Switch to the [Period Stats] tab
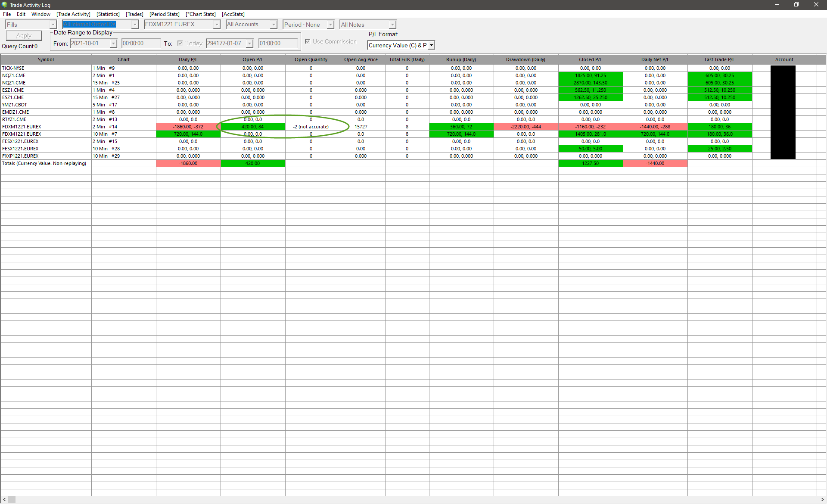Screen dimensions: 827x504 [164, 14]
